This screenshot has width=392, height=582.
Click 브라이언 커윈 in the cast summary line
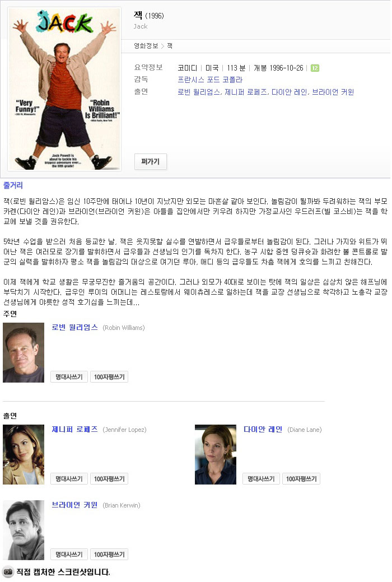(333, 92)
